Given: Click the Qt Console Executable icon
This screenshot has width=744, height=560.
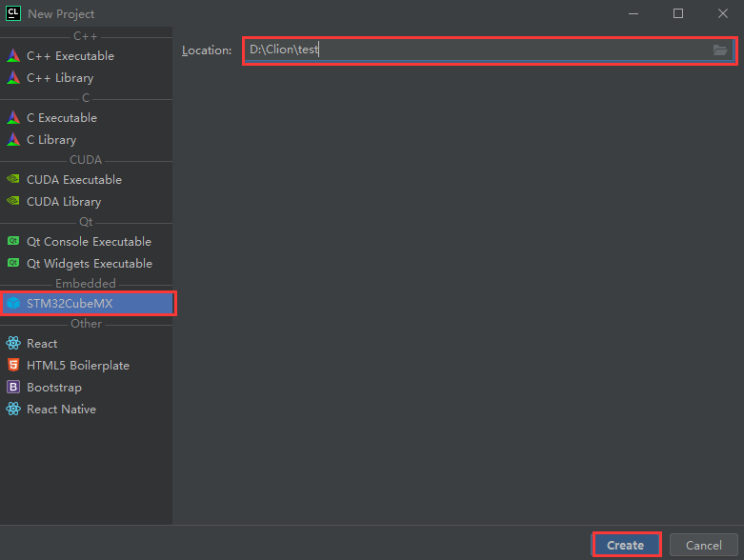Looking at the screenshot, I should click(13, 241).
